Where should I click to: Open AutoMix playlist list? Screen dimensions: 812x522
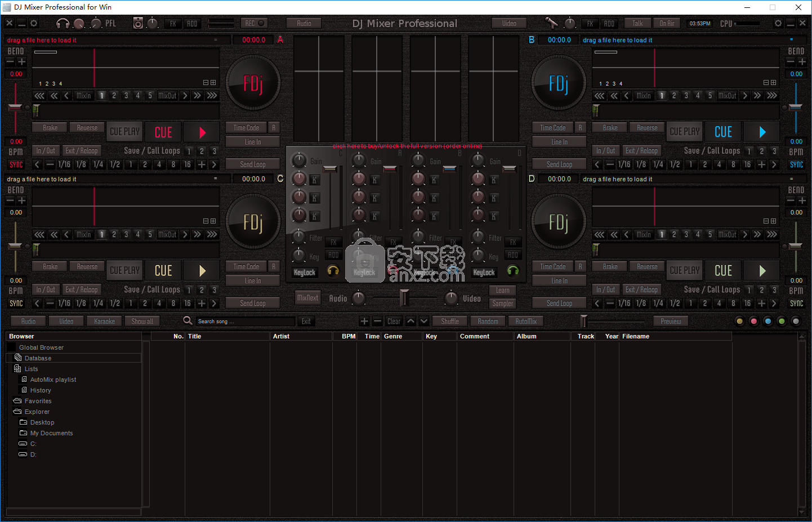[53, 380]
